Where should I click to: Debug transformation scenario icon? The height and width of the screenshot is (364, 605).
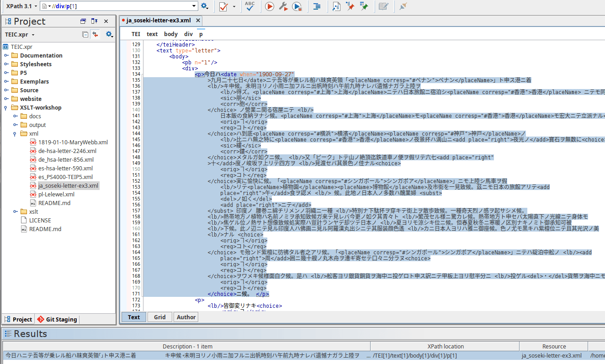pyautogui.click(x=297, y=6)
